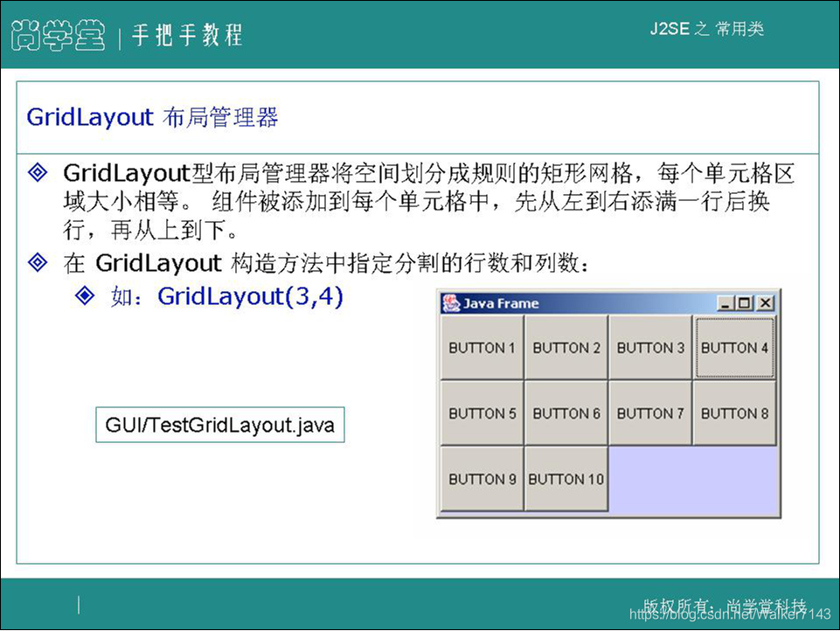Click BUTTON 3 in the Java Frame
Image resolution: width=840 pixels, height=631 pixels.
point(650,348)
